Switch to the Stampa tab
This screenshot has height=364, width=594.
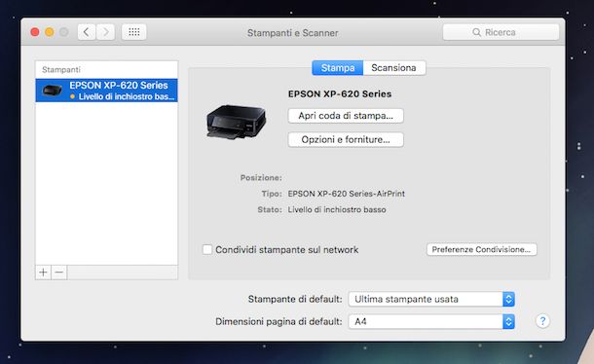pyautogui.click(x=338, y=68)
